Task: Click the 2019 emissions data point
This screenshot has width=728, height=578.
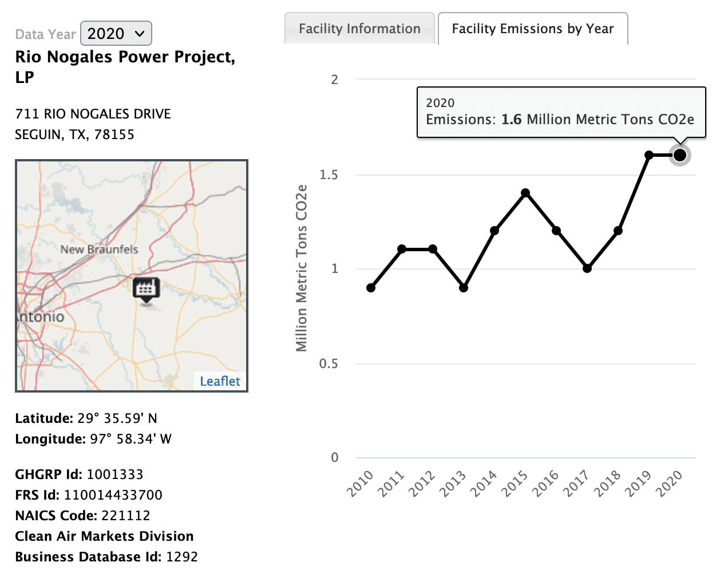Action: click(649, 155)
